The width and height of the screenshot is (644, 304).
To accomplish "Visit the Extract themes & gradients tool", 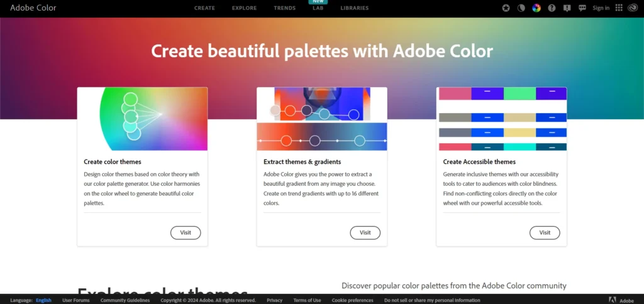I will click(x=365, y=232).
